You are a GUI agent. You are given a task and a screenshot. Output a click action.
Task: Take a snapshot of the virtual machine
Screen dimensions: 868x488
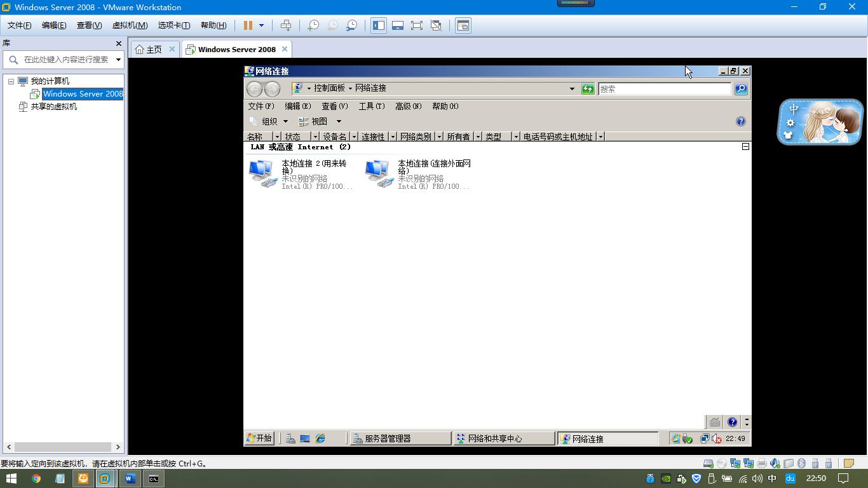313,25
